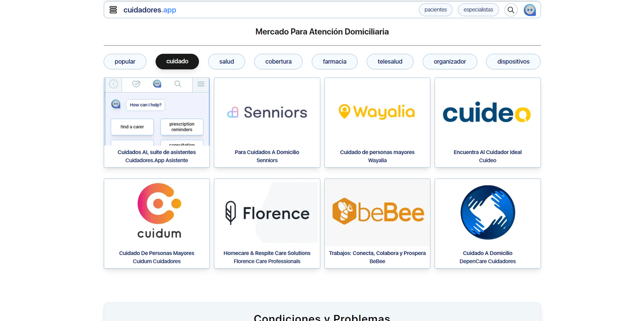This screenshot has width=644, height=321.
Task: Click 'Florence Care Professionals' text
Action: coord(267,261)
